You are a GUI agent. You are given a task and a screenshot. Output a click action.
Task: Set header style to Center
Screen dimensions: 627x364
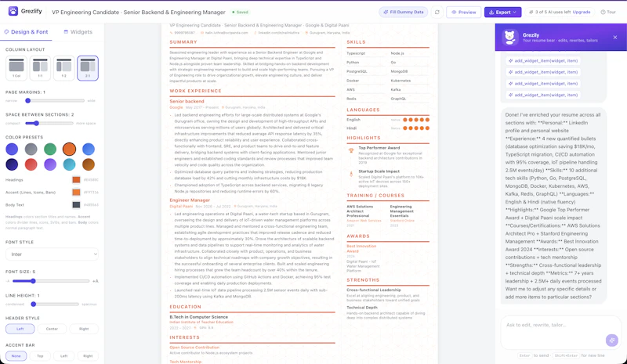[52, 329]
